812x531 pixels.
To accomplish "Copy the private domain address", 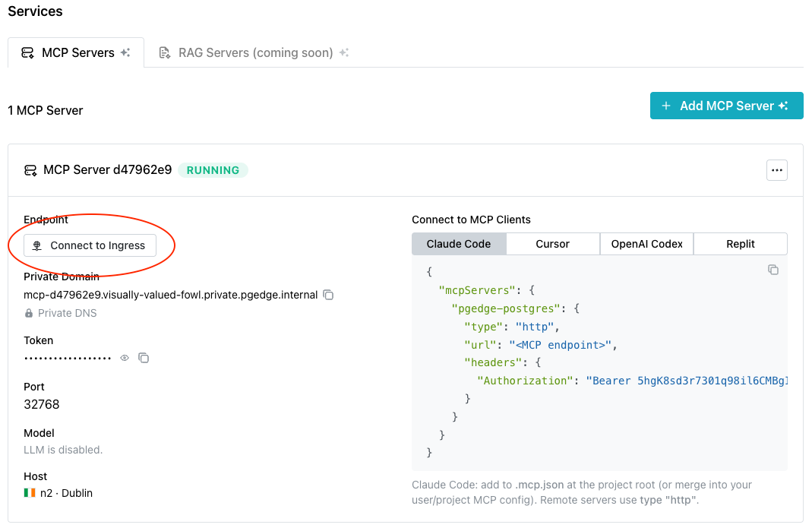I will (x=328, y=295).
